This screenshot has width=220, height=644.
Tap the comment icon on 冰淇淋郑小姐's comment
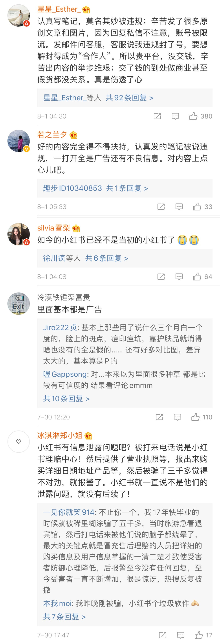click(181, 635)
